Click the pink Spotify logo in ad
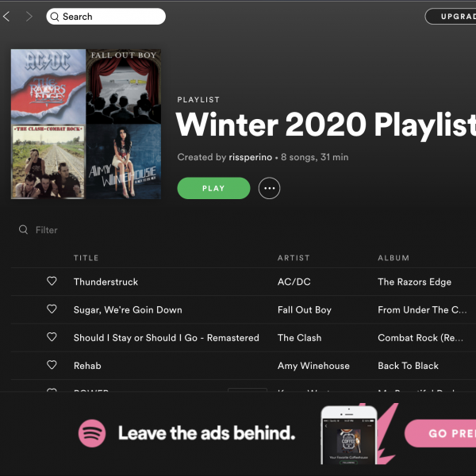Viewport: 476px width, 476px height. 92,433
